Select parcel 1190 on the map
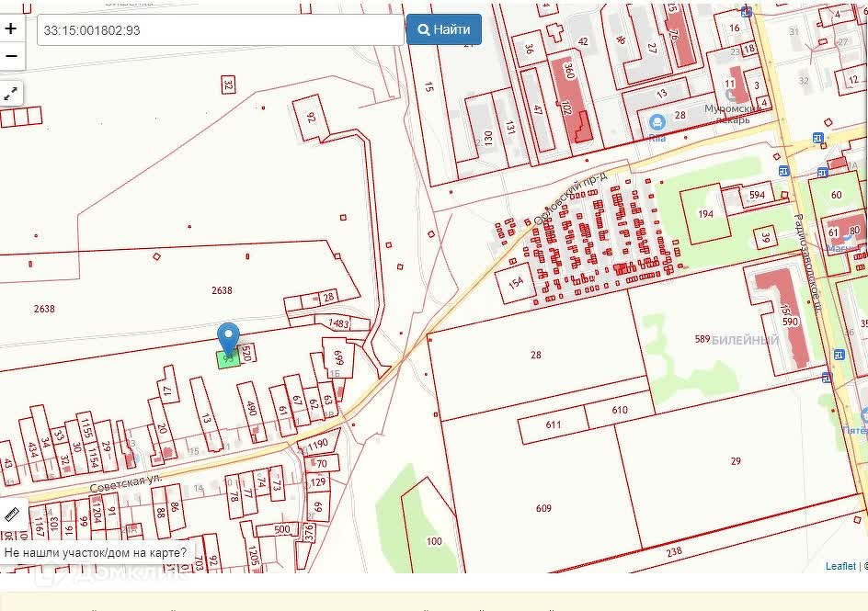 click(x=318, y=444)
